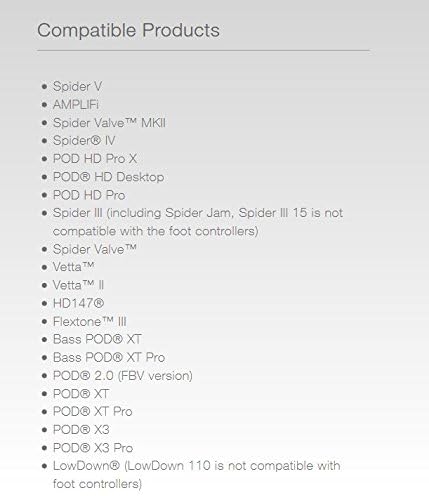
Task: Click the Spider III compatibility note
Action: [x=198, y=222]
